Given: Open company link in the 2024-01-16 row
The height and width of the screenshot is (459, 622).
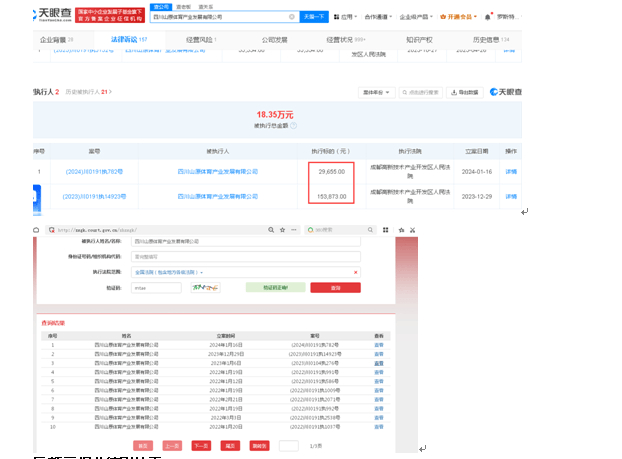Looking at the screenshot, I should pyautogui.click(x=218, y=172).
